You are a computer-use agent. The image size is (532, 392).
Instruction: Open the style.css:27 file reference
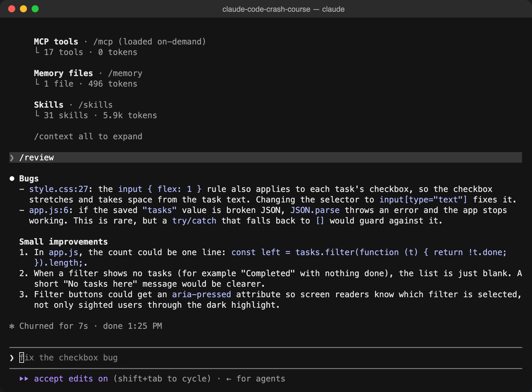pyautogui.click(x=59, y=189)
